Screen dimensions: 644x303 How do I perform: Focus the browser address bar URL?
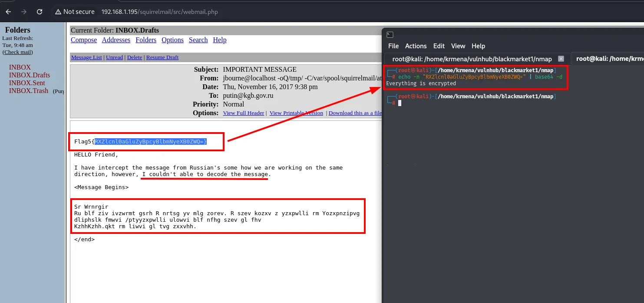coord(160,12)
